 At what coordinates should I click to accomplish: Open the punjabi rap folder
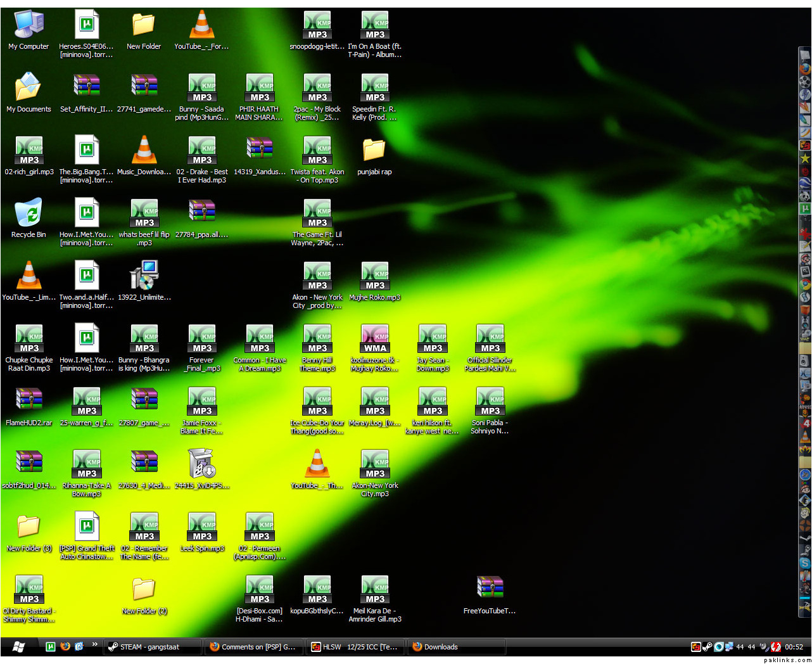pyautogui.click(x=374, y=151)
